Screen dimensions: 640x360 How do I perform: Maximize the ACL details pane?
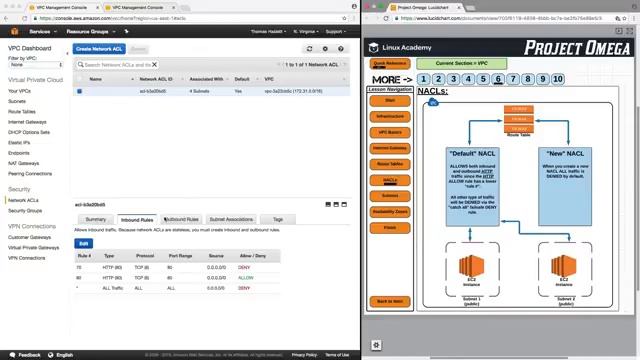tap(344, 204)
